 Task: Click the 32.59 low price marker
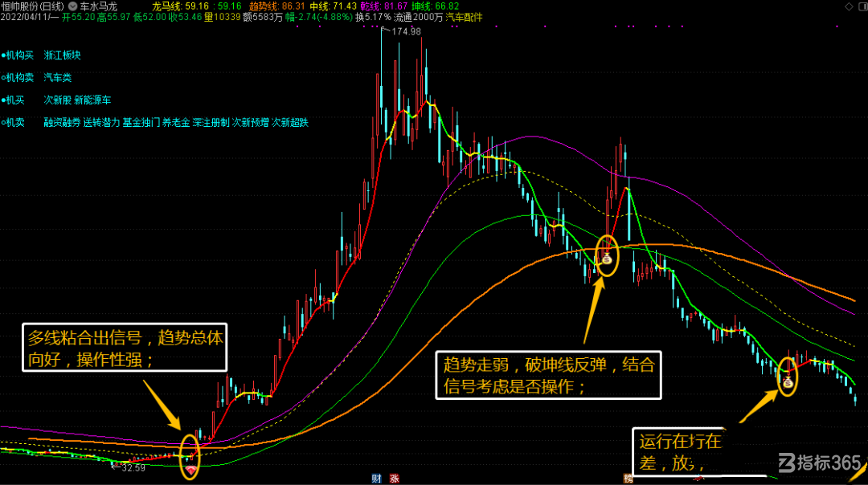coord(133,468)
